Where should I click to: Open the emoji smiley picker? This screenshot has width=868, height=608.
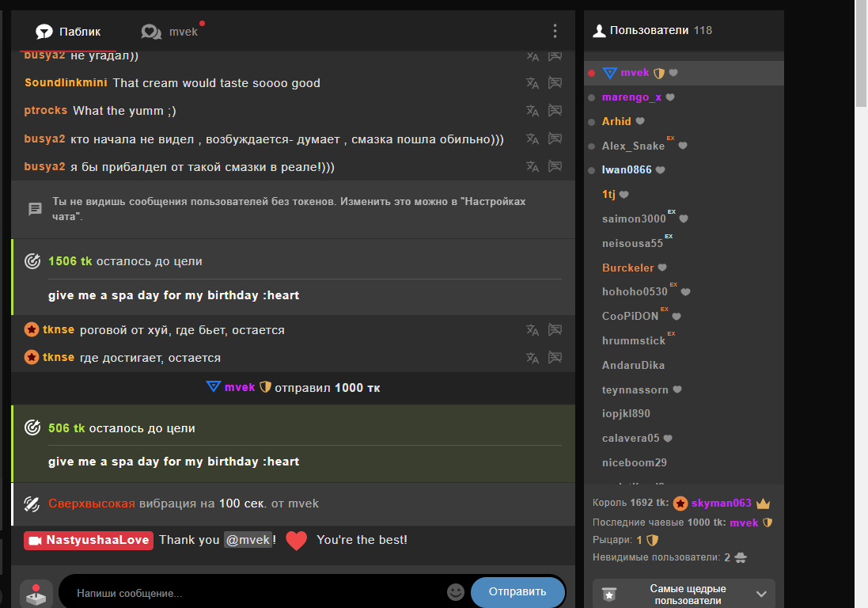point(456,592)
